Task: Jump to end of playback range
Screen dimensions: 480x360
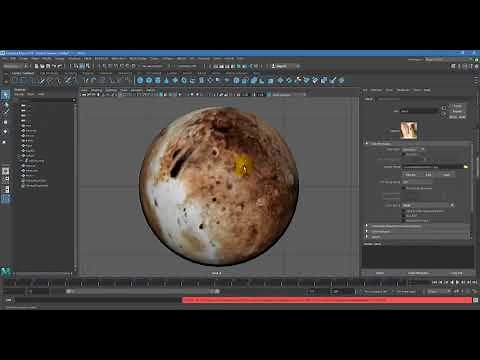Action: point(474,282)
